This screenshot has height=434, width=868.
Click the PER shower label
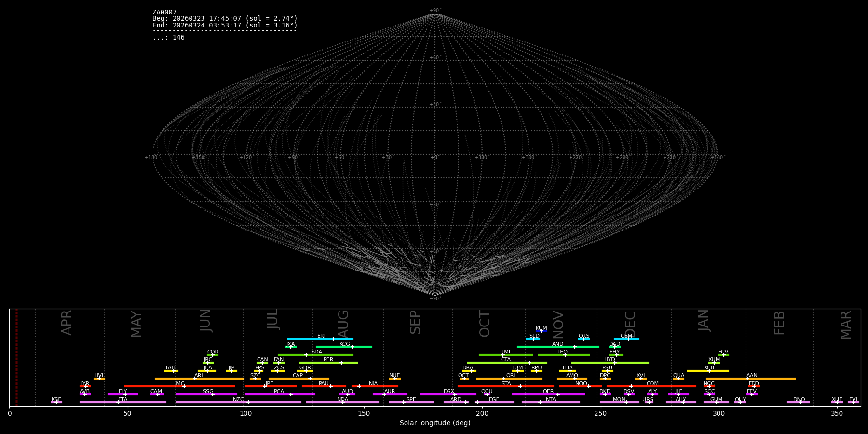pos(328,360)
